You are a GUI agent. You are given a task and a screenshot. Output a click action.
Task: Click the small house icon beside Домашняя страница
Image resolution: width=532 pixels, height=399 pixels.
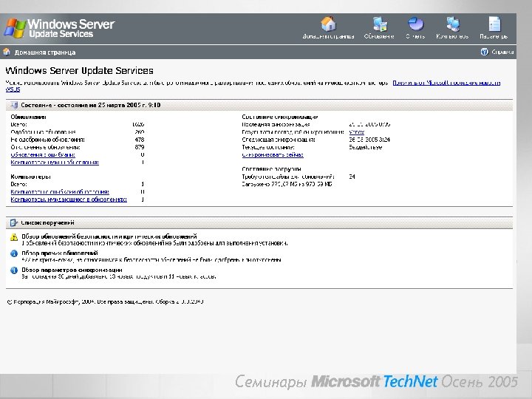(7, 52)
